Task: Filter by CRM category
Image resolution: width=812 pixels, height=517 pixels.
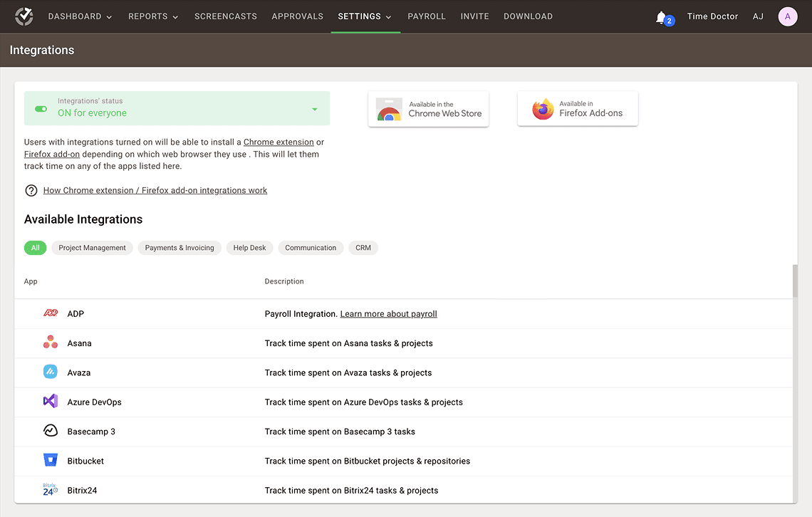Action: pyautogui.click(x=363, y=248)
